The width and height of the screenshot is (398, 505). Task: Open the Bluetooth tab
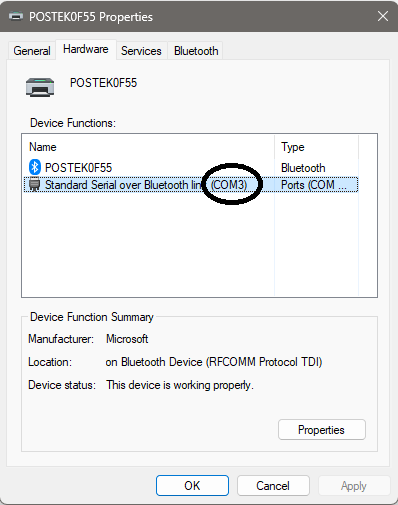coord(196,51)
